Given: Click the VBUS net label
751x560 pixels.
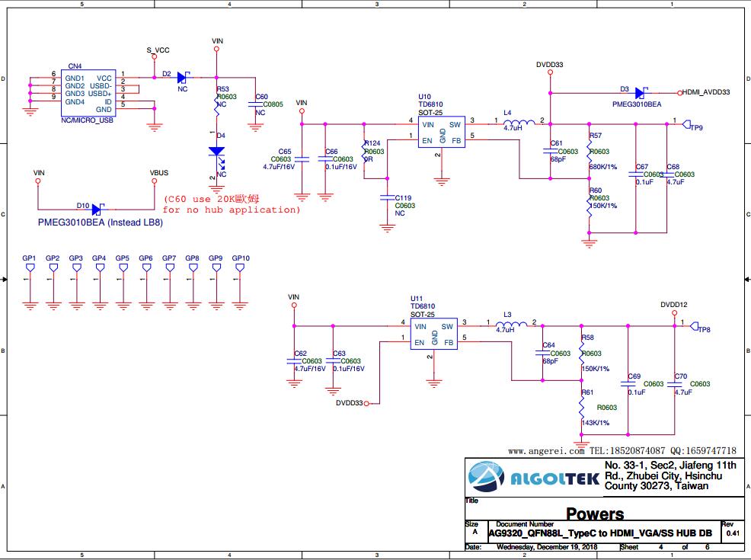Looking at the screenshot, I should pos(159,172).
